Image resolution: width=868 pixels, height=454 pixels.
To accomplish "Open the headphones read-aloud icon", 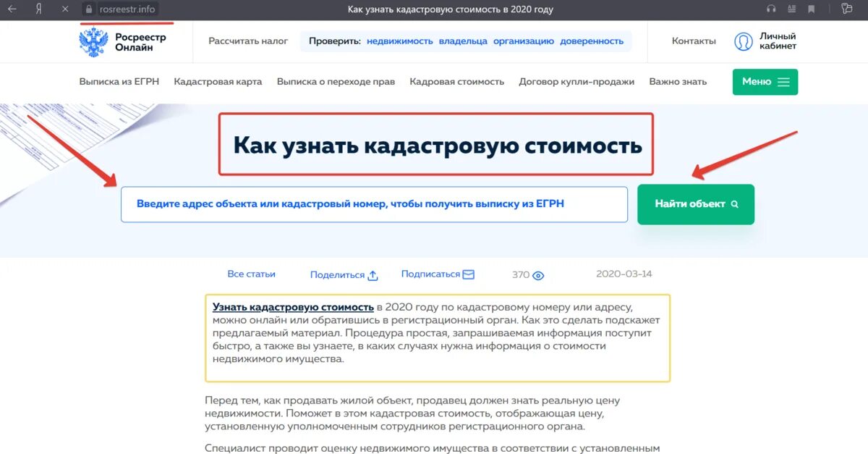I will (x=771, y=9).
